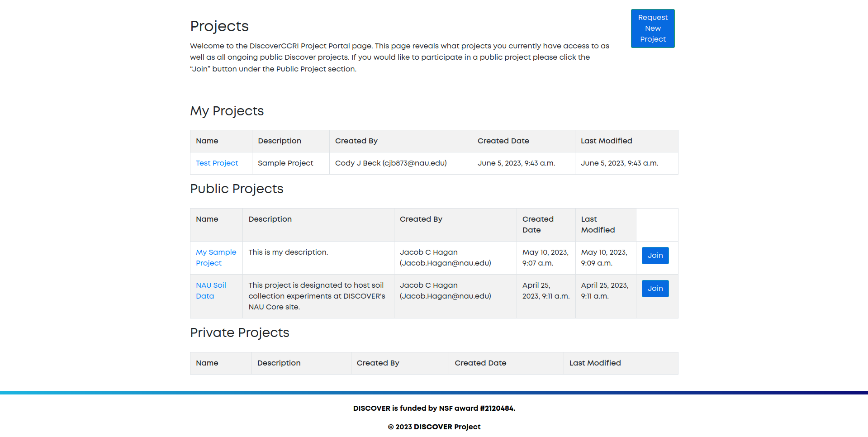Open the Test Project link
The width and height of the screenshot is (868, 437).
217,163
